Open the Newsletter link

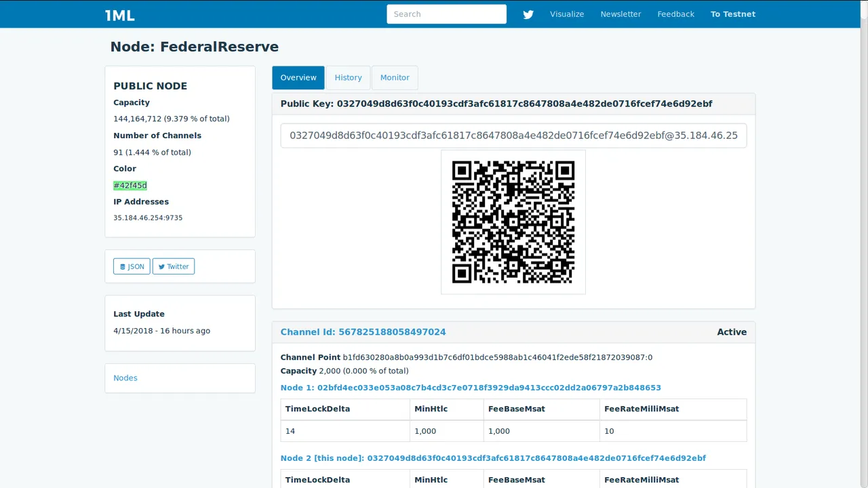click(x=620, y=14)
